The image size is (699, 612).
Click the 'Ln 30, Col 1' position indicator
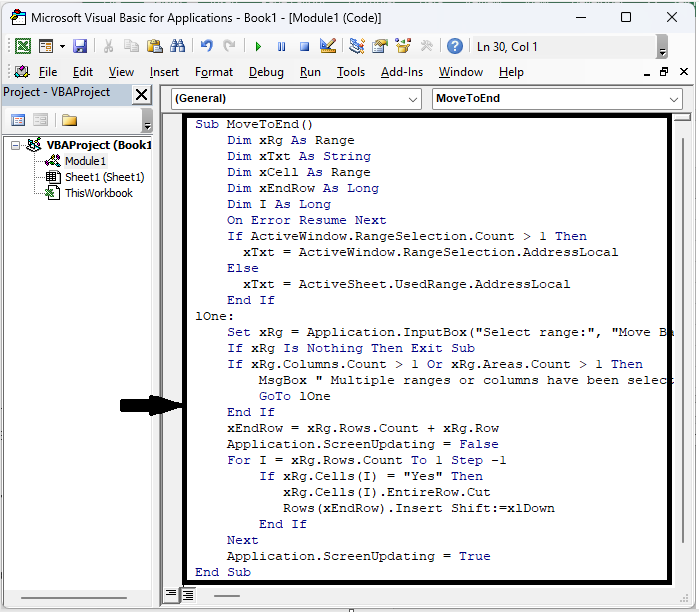(x=507, y=47)
